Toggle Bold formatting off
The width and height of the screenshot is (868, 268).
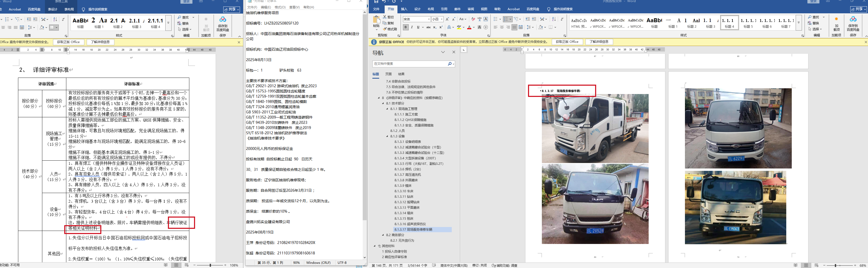coord(406,27)
